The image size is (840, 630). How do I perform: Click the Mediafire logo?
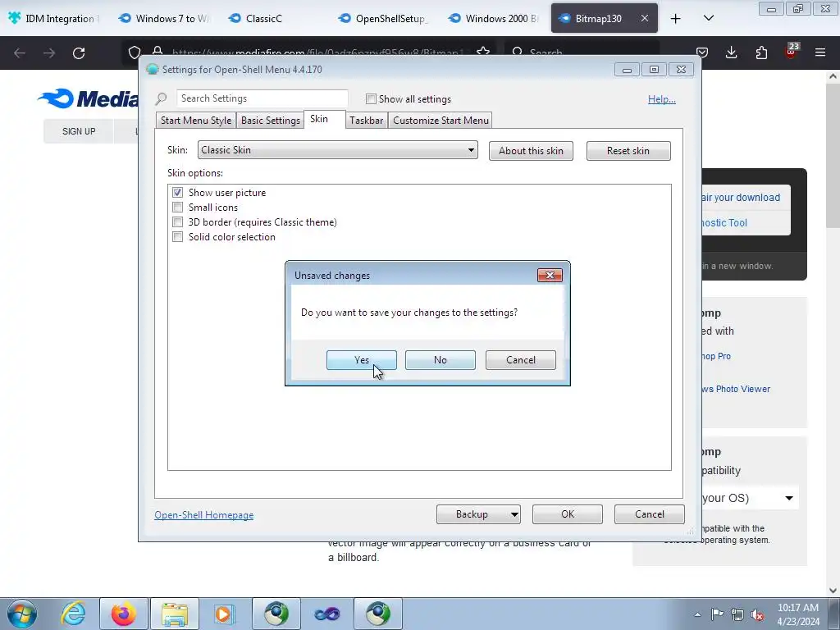[x=89, y=98]
